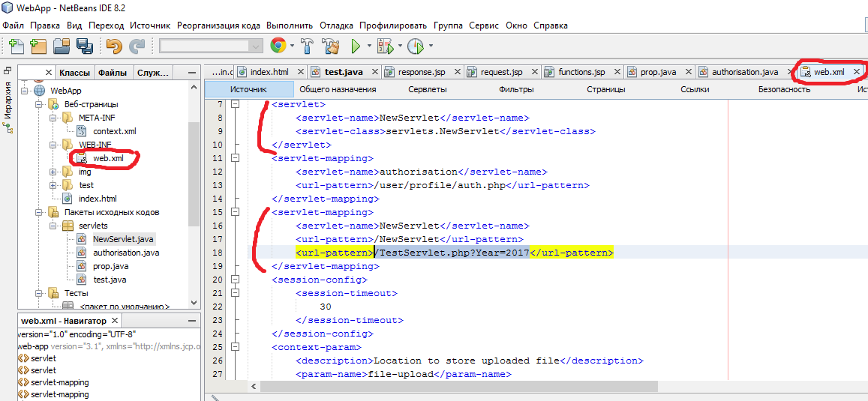Open the Файл menu
This screenshot has height=401, width=868.
pyautogui.click(x=14, y=25)
